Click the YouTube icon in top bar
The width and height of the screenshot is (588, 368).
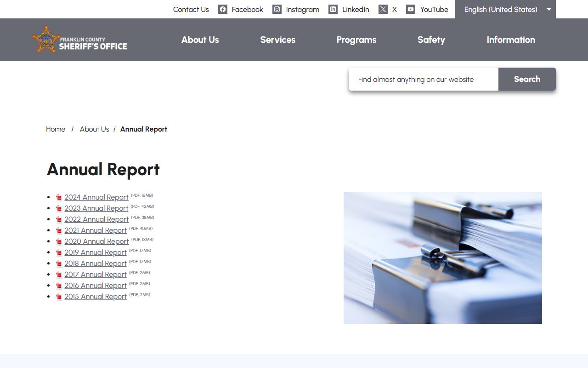[x=411, y=9]
